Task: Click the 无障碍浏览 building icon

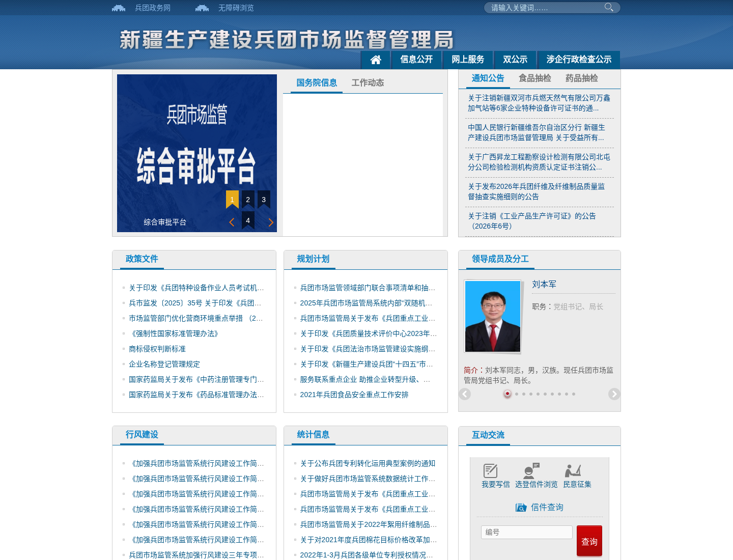Action: pyautogui.click(x=202, y=8)
